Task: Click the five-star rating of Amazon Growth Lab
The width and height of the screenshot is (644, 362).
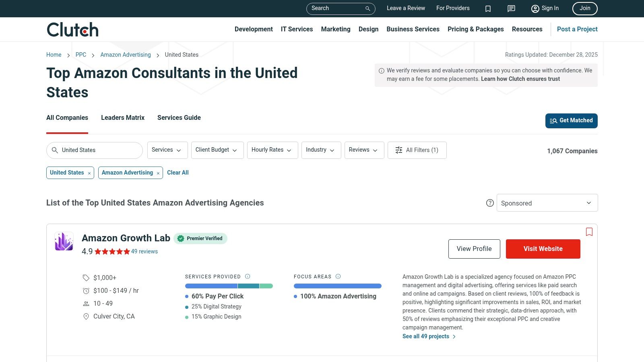Action: pyautogui.click(x=112, y=251)
